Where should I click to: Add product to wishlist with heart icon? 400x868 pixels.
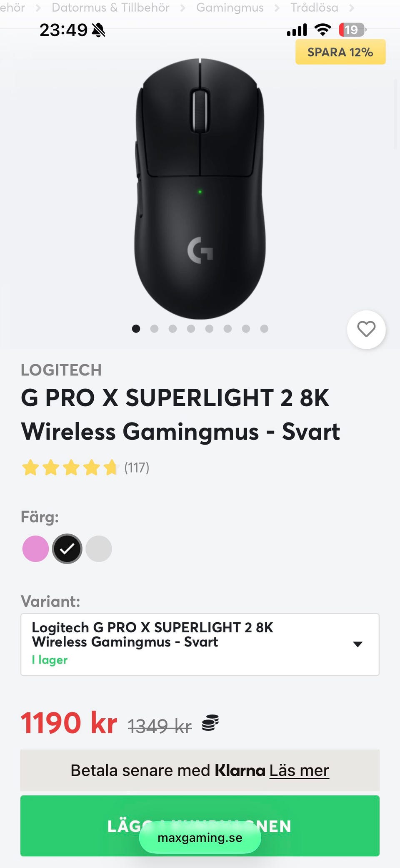[366, 329]
